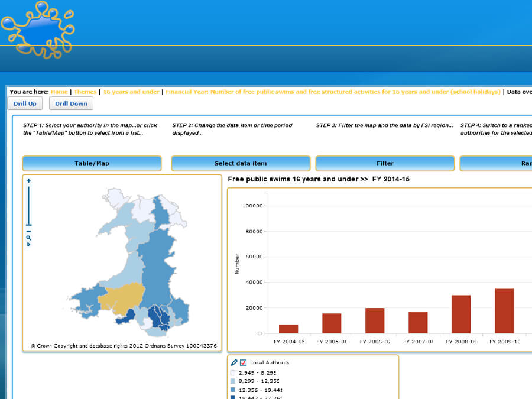The width and height of the screenshot is (532, 399).
Task: Click the 2,949 - 8,298 legend swatch
Action: coord(233,373)
